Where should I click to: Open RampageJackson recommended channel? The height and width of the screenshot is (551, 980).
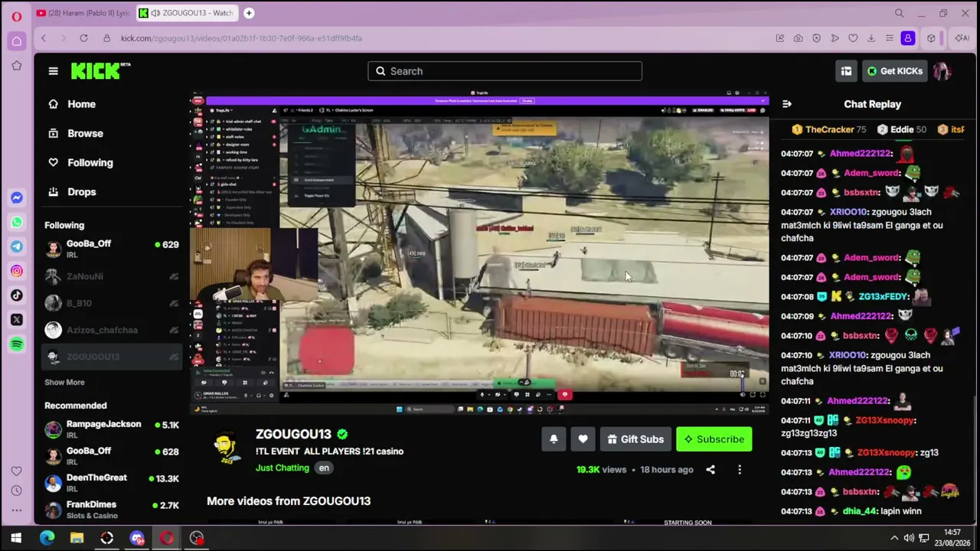point(112,429)
